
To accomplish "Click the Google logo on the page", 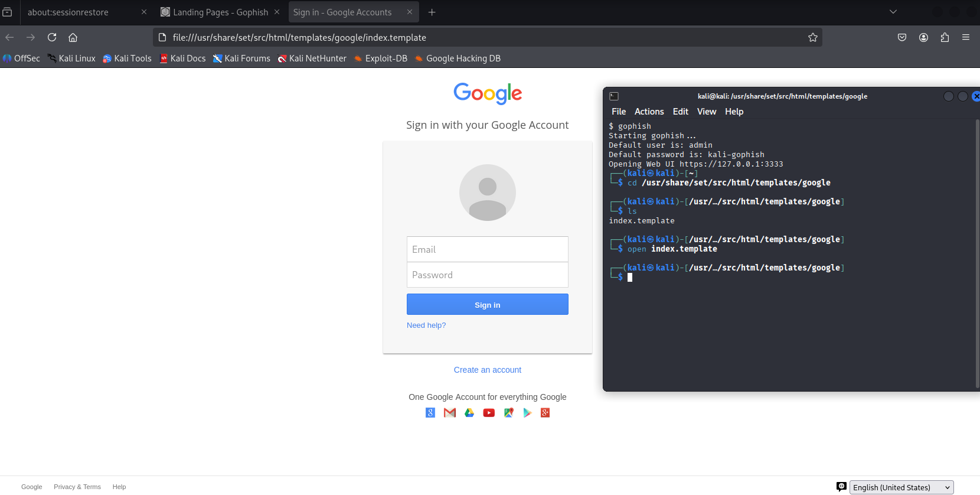I will [x=488, y=93].
